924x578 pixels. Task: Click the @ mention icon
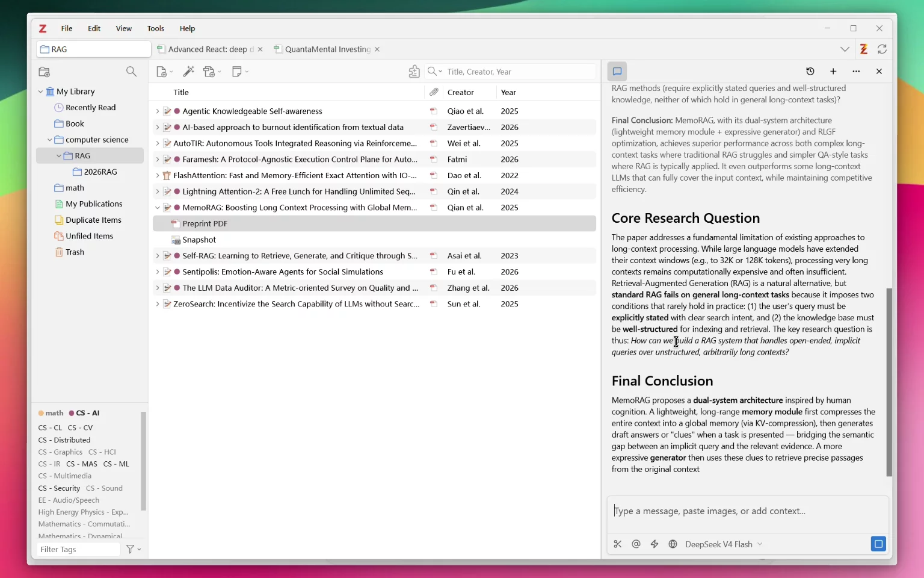(x=636, y=544)
